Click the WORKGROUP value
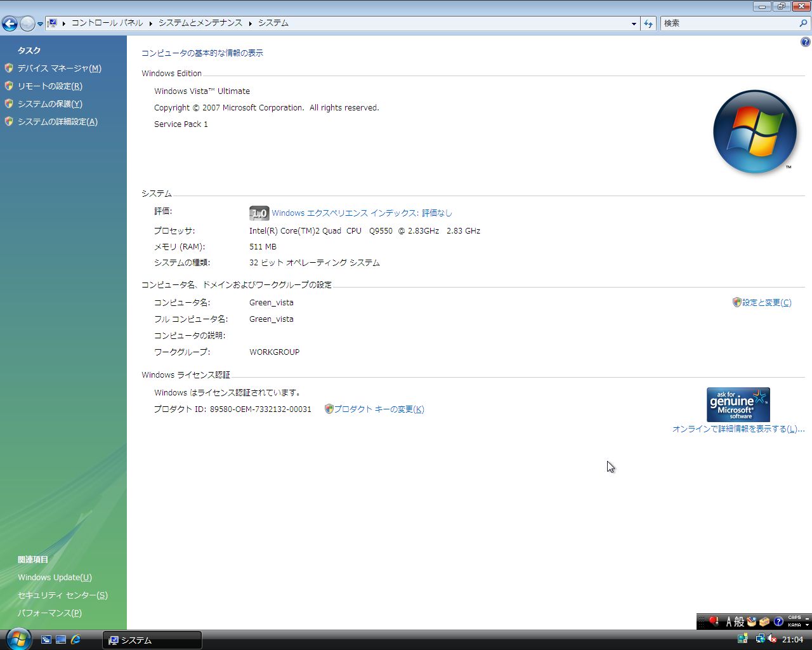The width and height of the screenshot is (812, 650). click(x=275, y=352)
